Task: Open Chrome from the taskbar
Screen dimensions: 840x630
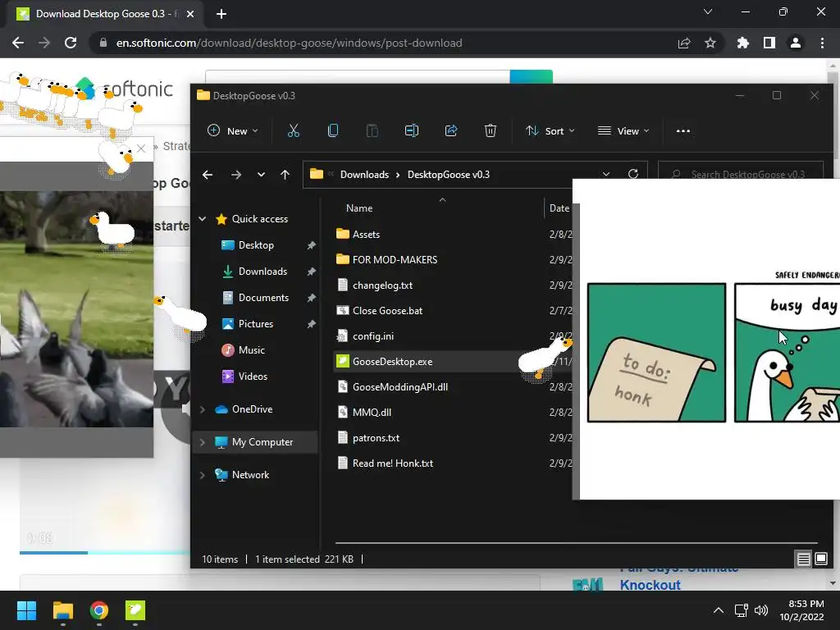Action: pyautogui.click(x=99, y=610)
